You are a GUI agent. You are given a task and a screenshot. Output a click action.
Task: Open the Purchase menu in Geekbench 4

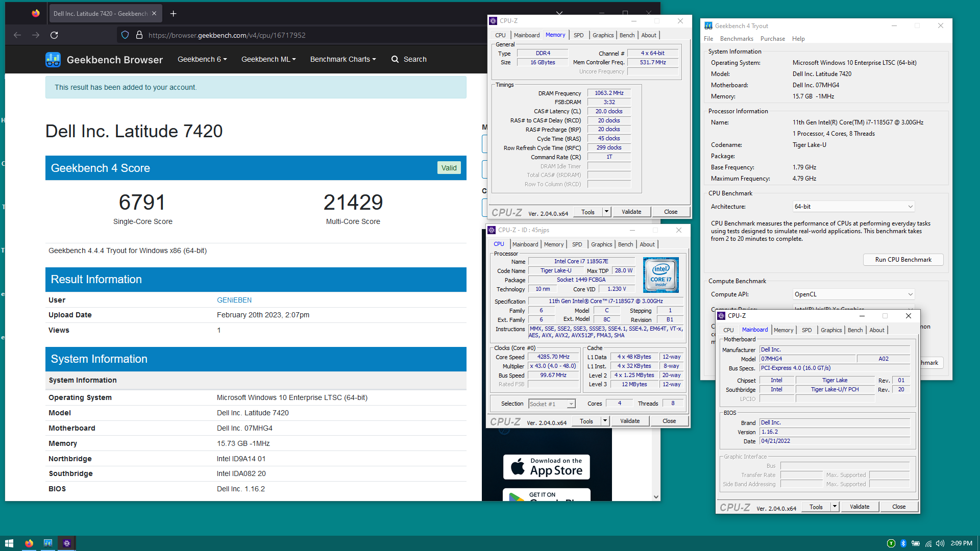773,39
